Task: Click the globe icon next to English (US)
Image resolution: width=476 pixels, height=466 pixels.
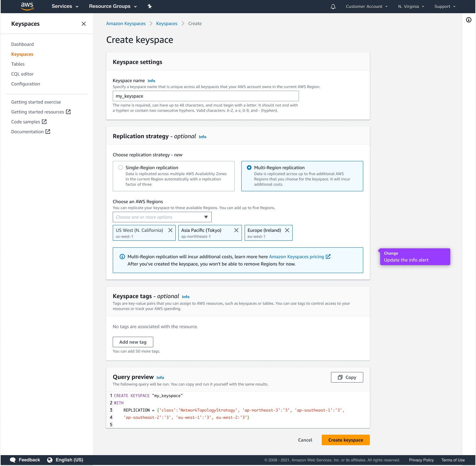Action: (50, 459)
